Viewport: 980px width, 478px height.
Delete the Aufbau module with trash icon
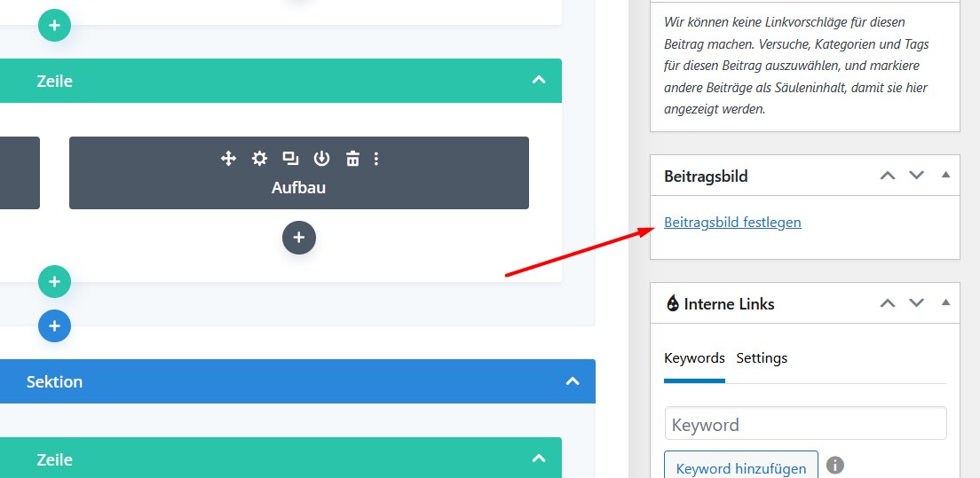coord(352,159)
